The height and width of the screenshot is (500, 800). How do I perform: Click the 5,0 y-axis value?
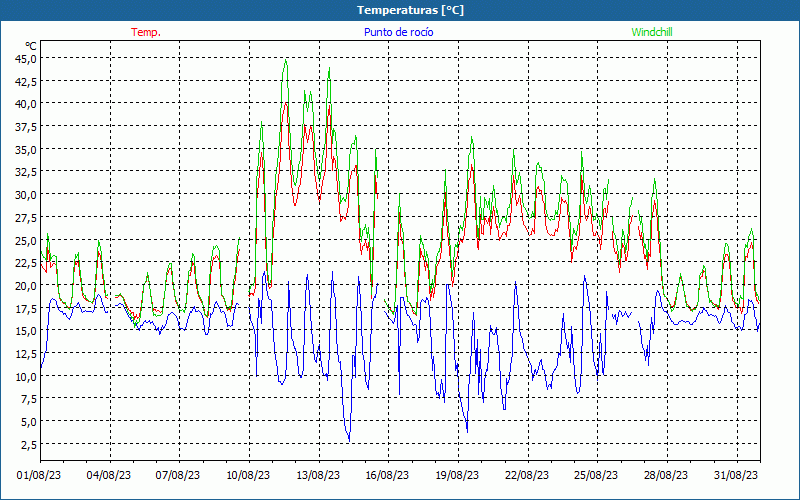coord(28,421)
